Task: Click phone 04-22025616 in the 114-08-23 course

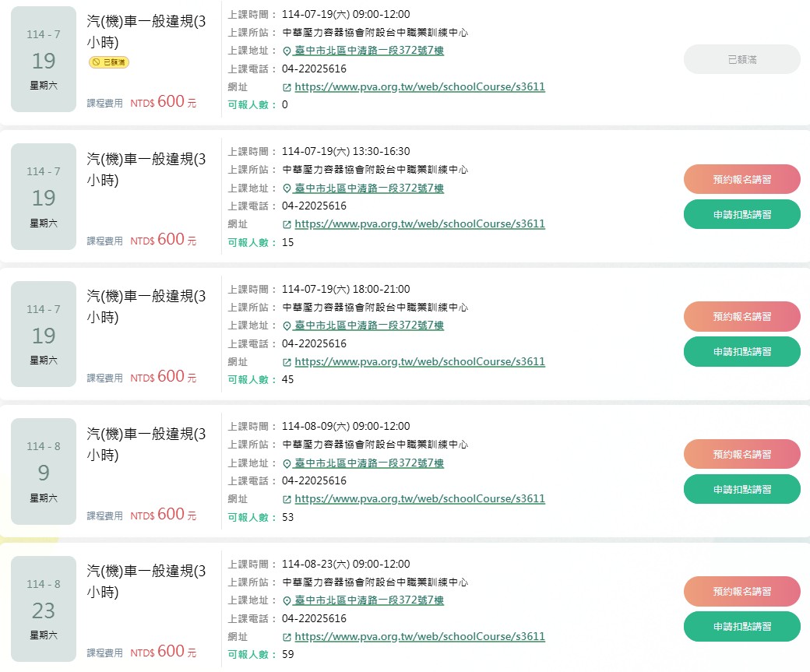Action: point(314,618)
